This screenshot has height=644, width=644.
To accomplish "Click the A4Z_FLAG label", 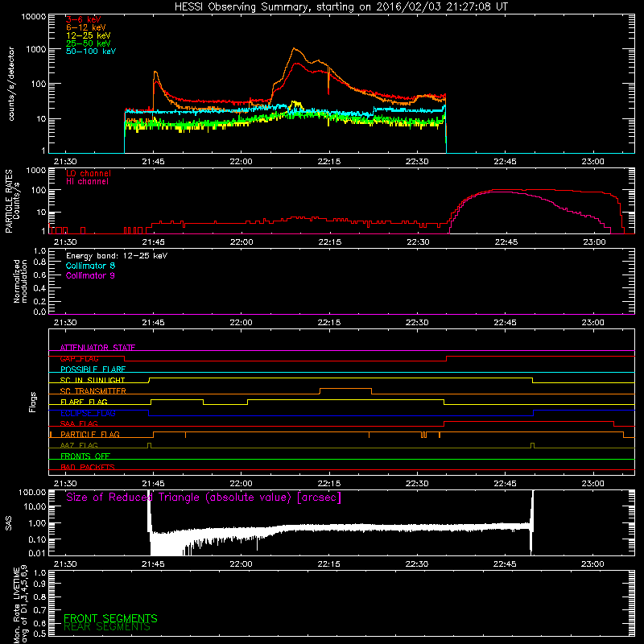I will (79, 445).
